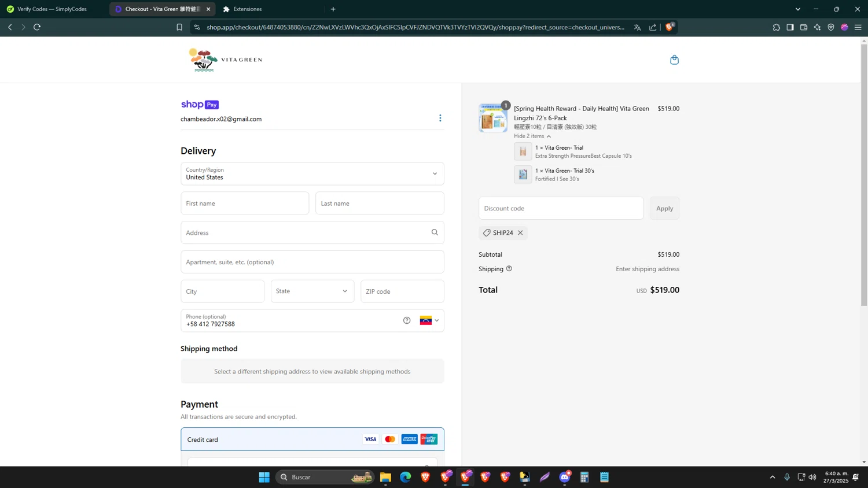The image size is (868, 488).
Task: Click the browser address bar URL
Action: (x=415, y=27)
